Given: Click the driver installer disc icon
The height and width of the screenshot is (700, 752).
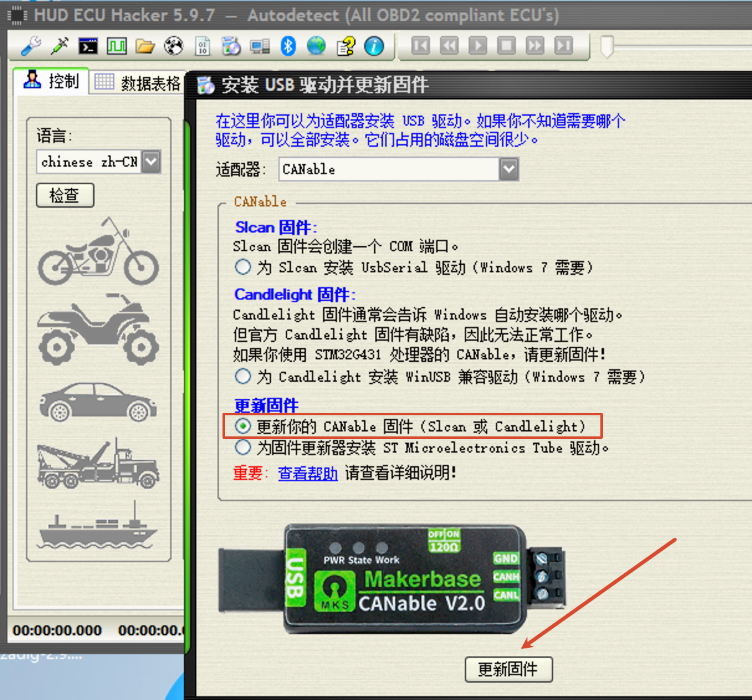Looking at the screenshot, I should click(x=231, y=46).
